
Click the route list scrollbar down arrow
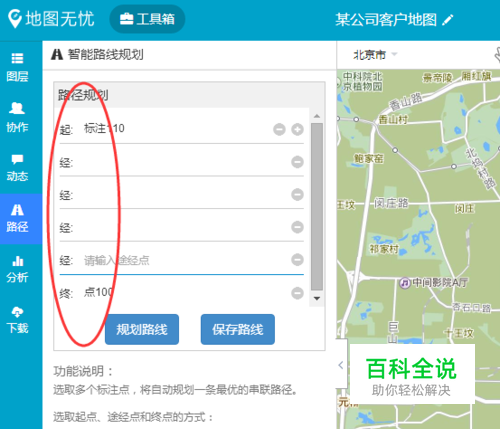pyautogui.click(x=317, y=298)
